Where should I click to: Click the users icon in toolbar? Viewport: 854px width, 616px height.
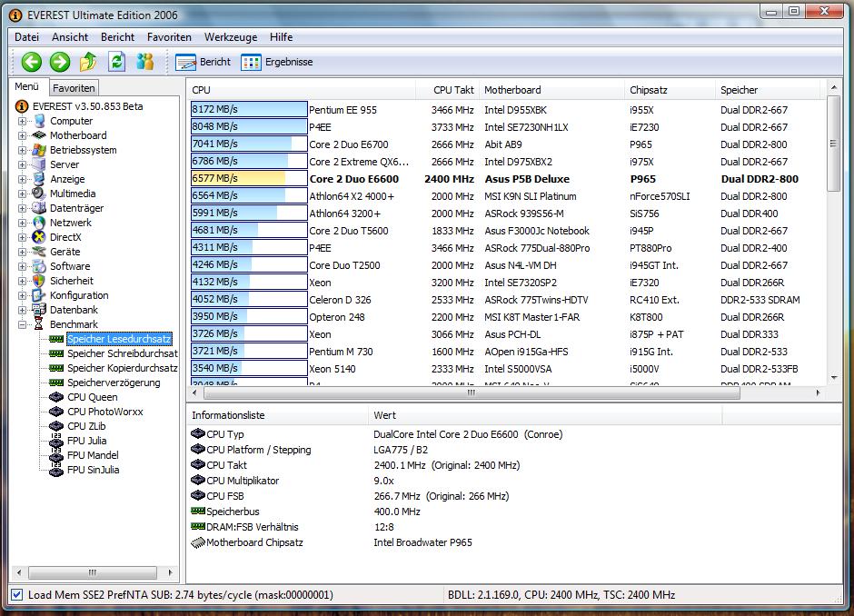point(144,62)
